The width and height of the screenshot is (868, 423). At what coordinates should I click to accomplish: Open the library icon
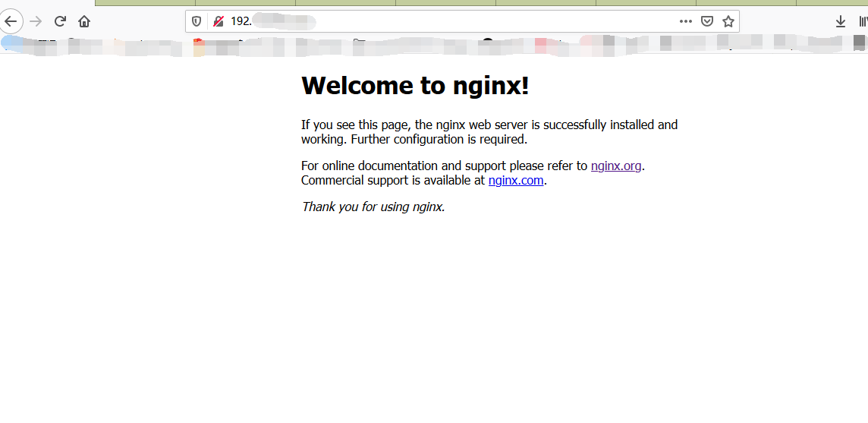(863, 21)
